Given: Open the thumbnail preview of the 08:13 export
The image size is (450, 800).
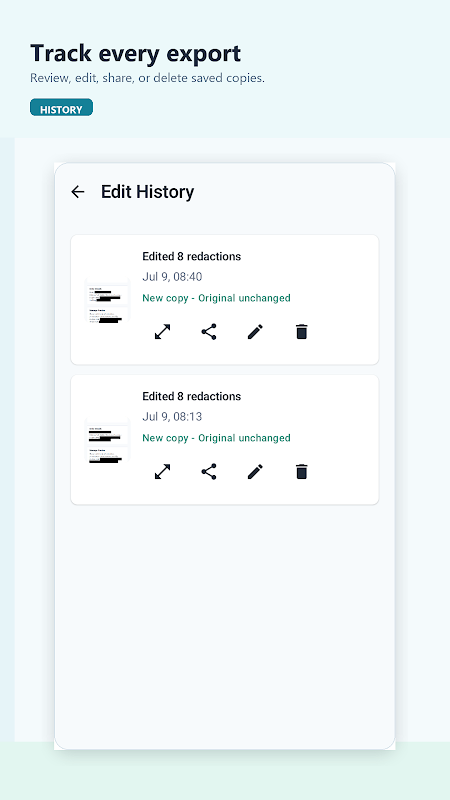Looking at the screenshot, I should point(108,439).
